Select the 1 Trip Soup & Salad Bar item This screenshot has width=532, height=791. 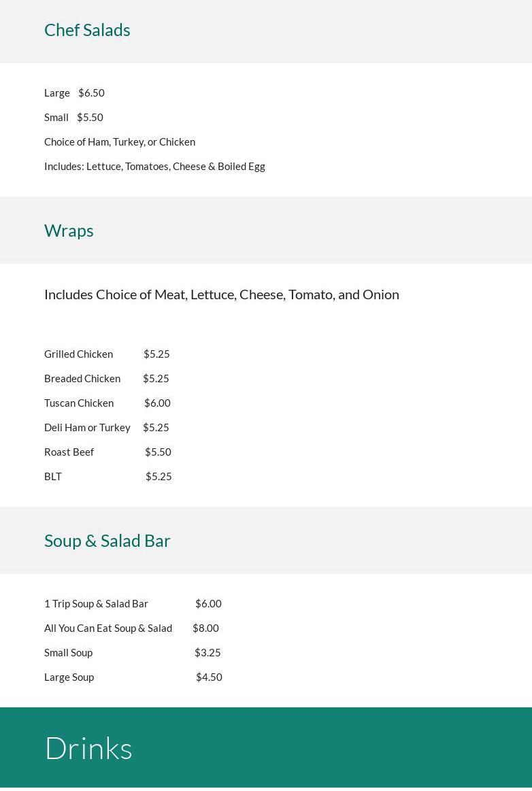(x=96, y=603)
